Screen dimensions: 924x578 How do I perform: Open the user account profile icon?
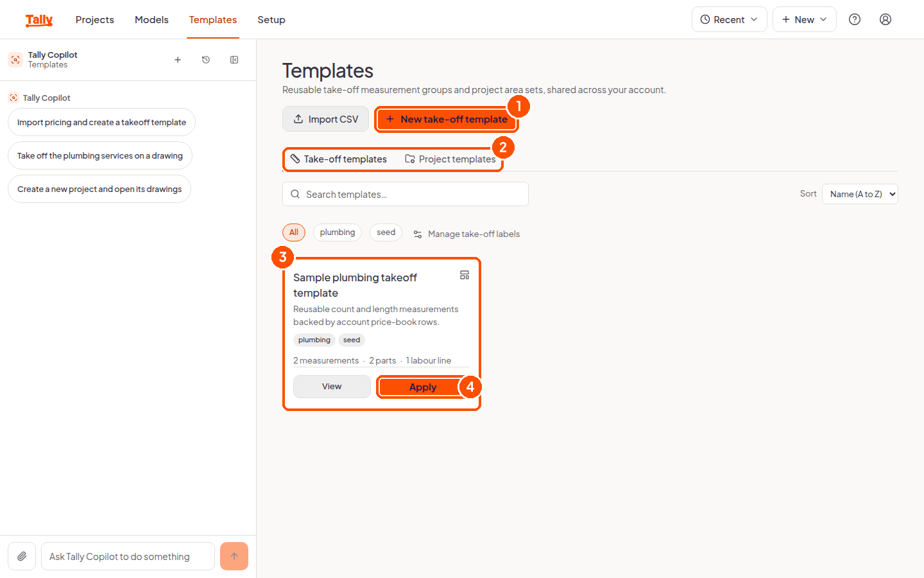click(886, 19)
